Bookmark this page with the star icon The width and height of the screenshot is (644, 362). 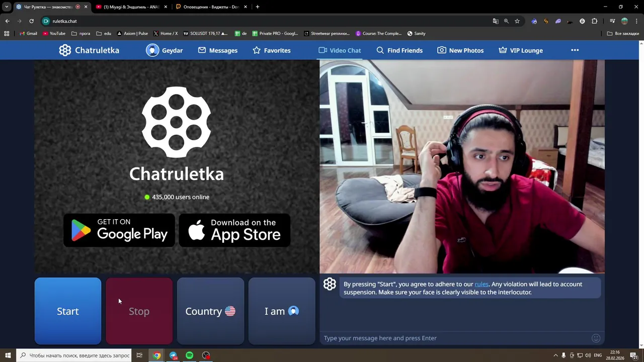coord(517,21)
